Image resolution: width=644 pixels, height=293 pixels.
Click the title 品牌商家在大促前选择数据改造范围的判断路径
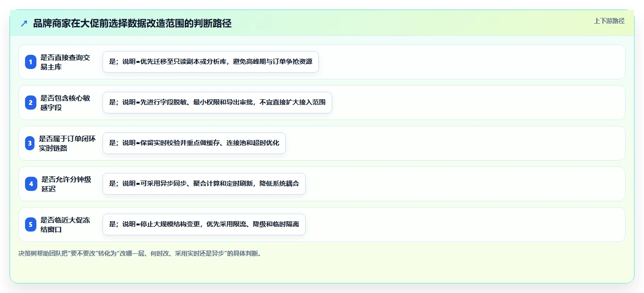point(132,24)
